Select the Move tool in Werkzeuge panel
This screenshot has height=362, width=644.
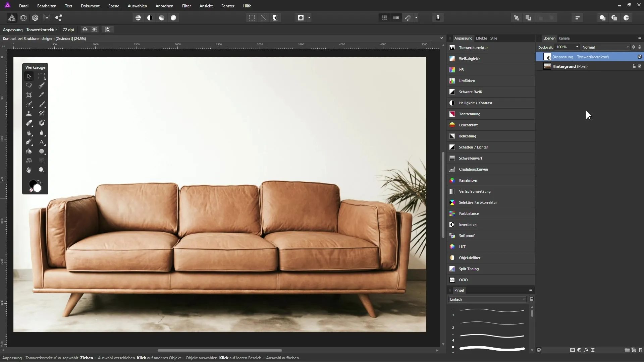[29, 76]
